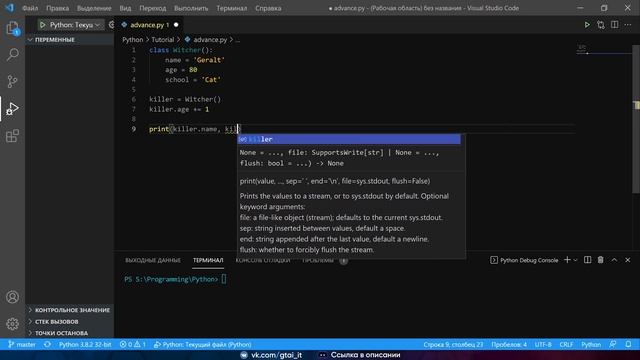Viewport: 640px width, 360px height.
Task: Run Python file using editor play icon
Action: tap(587, 25)
